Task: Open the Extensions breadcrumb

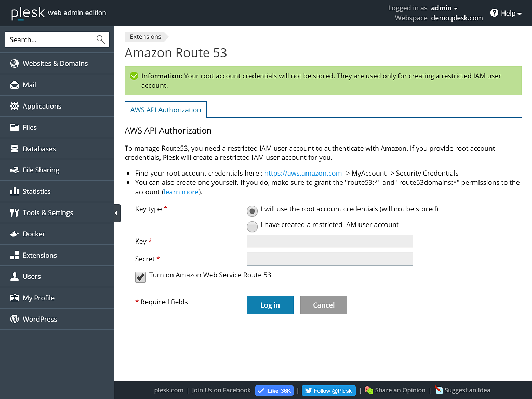Action: [x=145, y=37]
